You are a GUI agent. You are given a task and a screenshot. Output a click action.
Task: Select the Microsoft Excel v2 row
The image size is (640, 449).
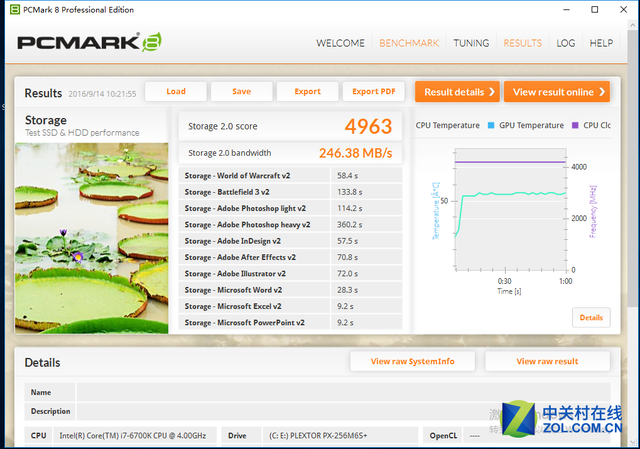click(290, 306)
